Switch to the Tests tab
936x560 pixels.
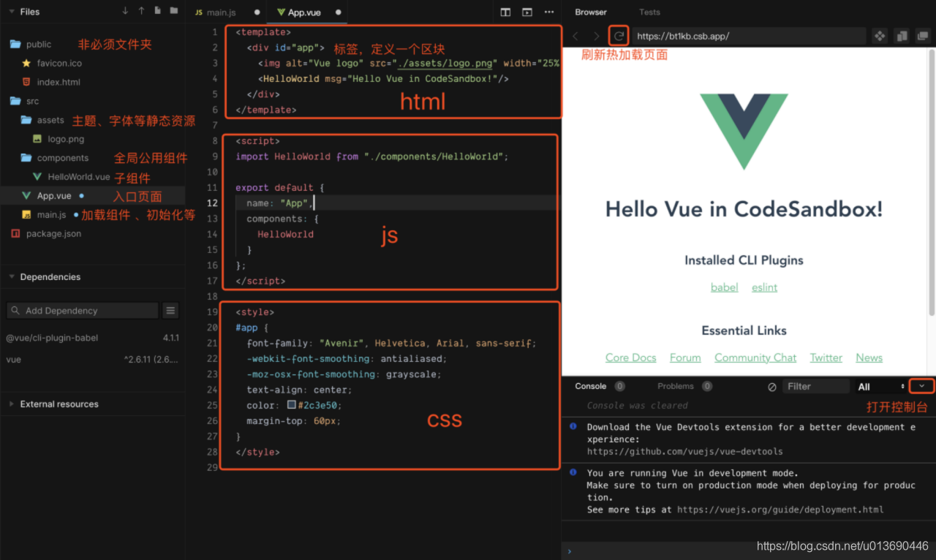pyautogui.click(x=649, y=12)
